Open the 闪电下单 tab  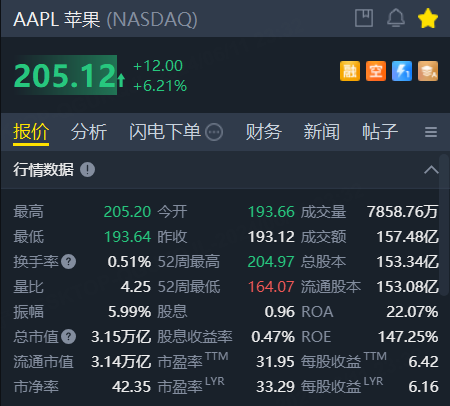(x=165, y=132)
